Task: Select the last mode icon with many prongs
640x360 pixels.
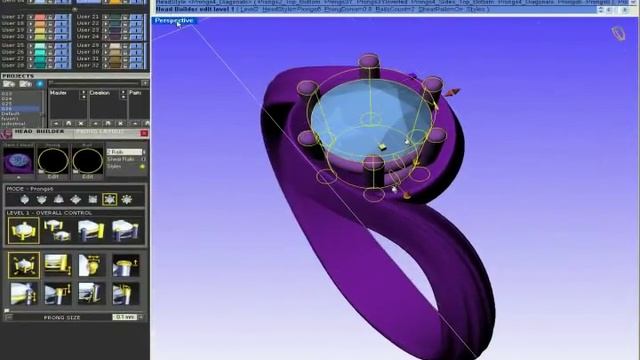Action: [127, 199]
